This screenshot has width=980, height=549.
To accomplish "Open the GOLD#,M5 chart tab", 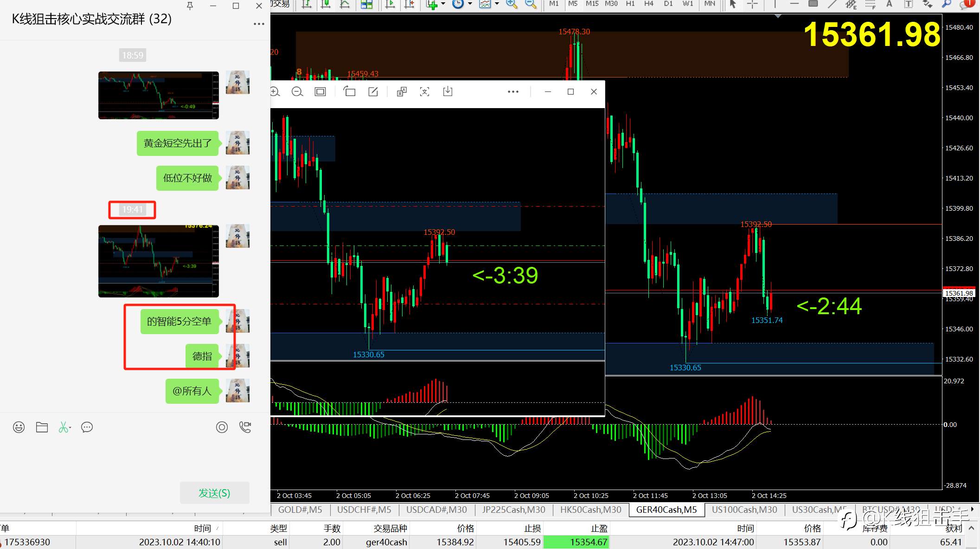I will point(300,510).
